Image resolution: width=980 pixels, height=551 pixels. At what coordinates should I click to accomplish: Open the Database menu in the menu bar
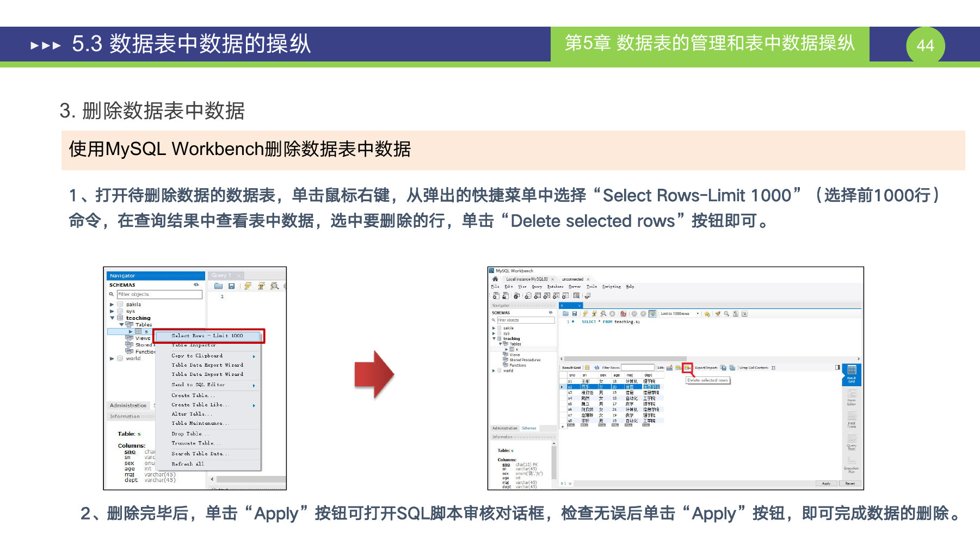(555, 287)
